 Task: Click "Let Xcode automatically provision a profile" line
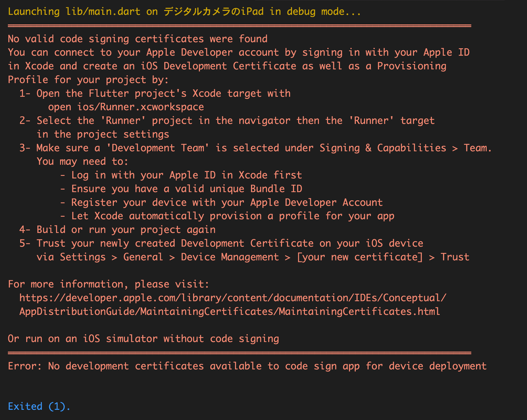tap(227, 216)
